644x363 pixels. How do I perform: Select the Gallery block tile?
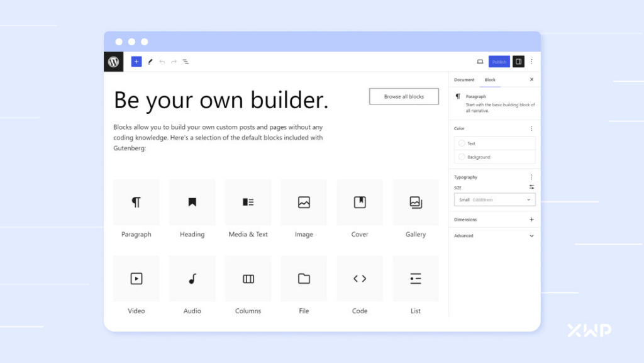click(416, 203)
